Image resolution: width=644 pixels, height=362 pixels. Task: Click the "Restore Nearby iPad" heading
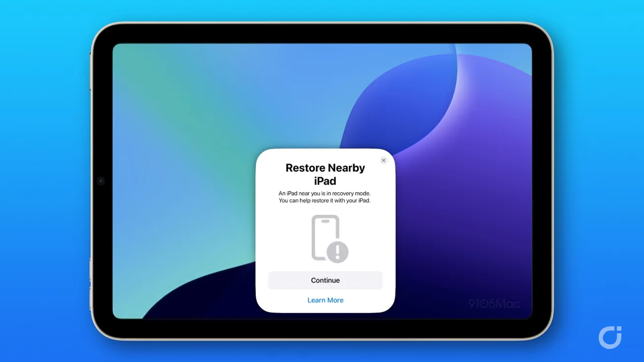coord(325,174)
